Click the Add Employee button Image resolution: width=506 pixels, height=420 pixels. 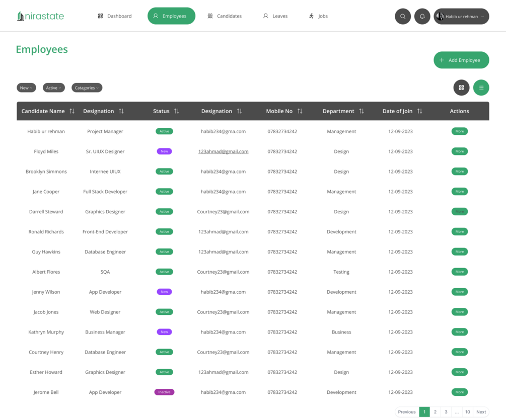pyautogui.click(x=462, y=60)
